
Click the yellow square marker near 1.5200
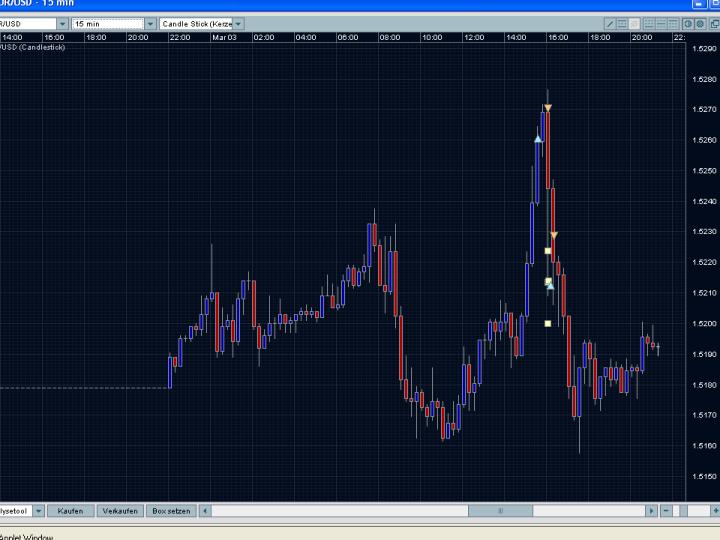coord(548,323)
